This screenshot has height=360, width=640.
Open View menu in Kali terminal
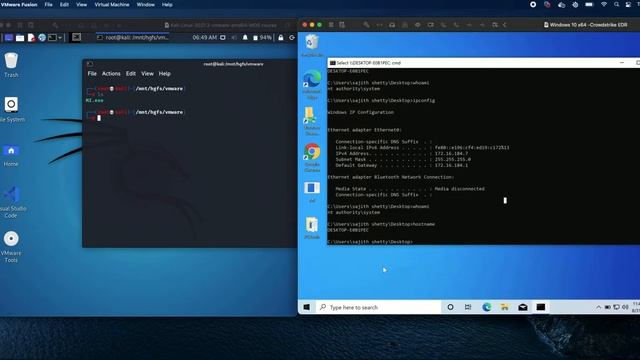pos(147,73)
